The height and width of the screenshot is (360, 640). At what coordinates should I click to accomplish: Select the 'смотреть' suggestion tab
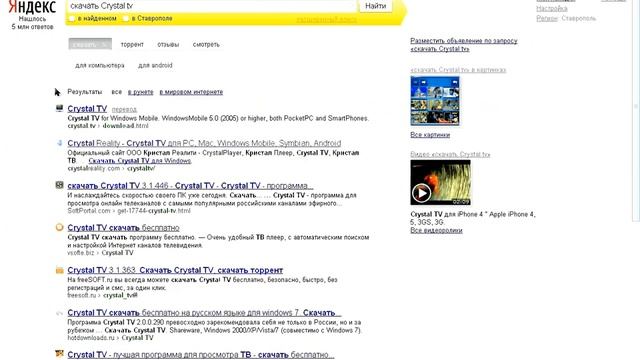coord(206,44)
